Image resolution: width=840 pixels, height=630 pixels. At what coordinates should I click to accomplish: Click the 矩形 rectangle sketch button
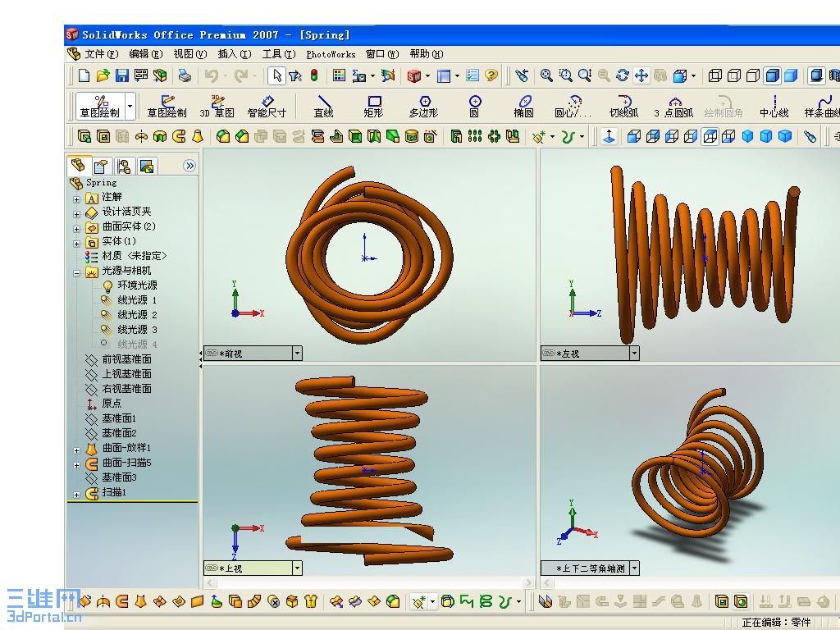click(x=373, y=106)
